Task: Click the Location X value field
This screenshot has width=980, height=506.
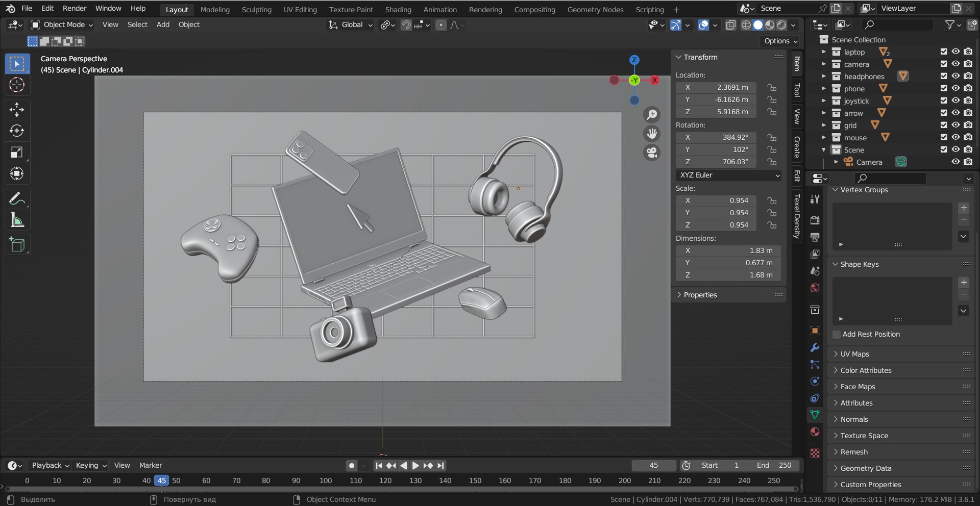Action: pos(719,87)
